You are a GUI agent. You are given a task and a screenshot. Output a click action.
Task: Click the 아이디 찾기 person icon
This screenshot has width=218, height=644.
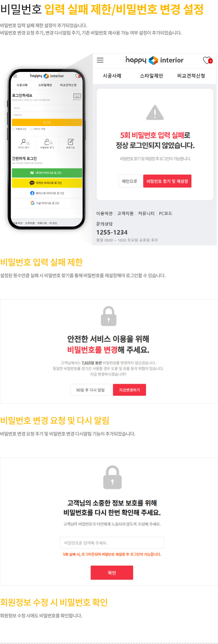pyautogui.click(x=23, y=142)
